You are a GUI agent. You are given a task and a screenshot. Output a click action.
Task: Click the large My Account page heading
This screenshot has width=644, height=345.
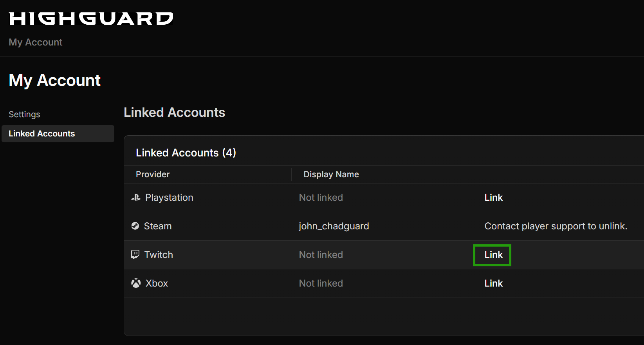(x=55, y=80)
